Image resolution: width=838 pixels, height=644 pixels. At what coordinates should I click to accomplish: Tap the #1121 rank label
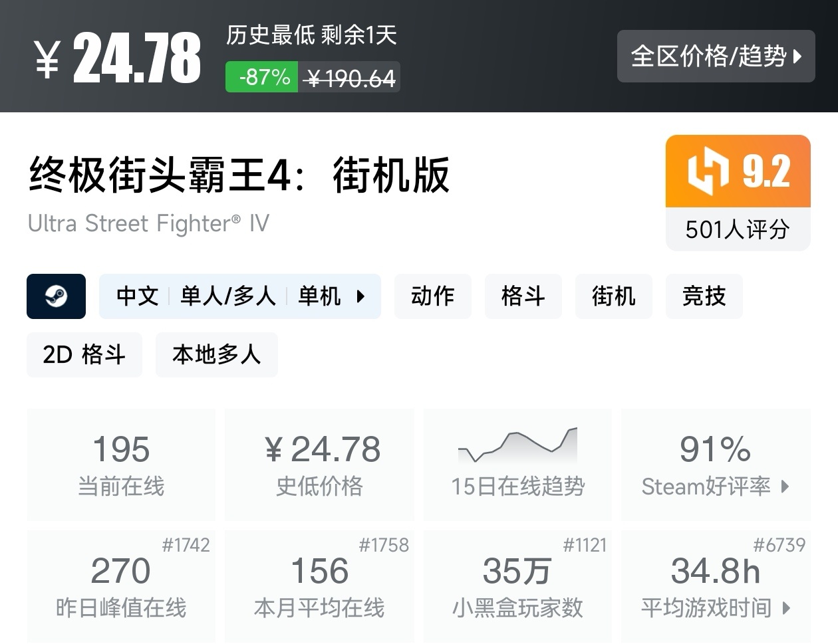(x=585, y=546)
